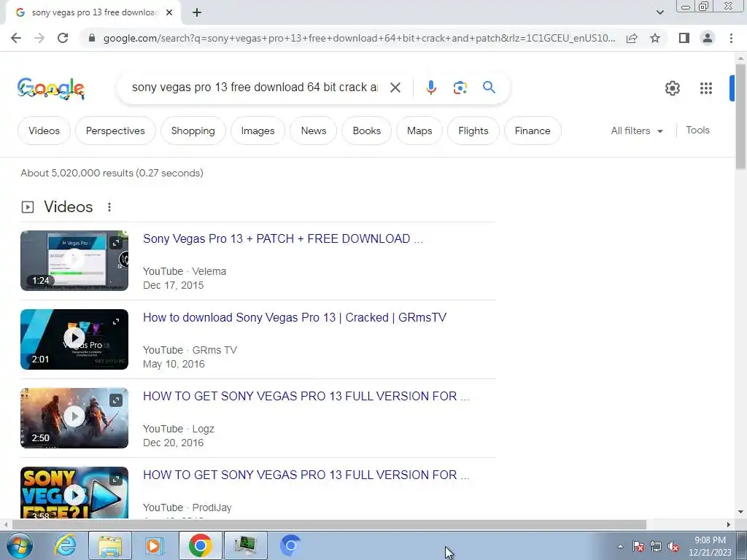Open the ProdiJay FULL VERSION video link
Screen dimensions: 747x560
click(x=306, y=475)
